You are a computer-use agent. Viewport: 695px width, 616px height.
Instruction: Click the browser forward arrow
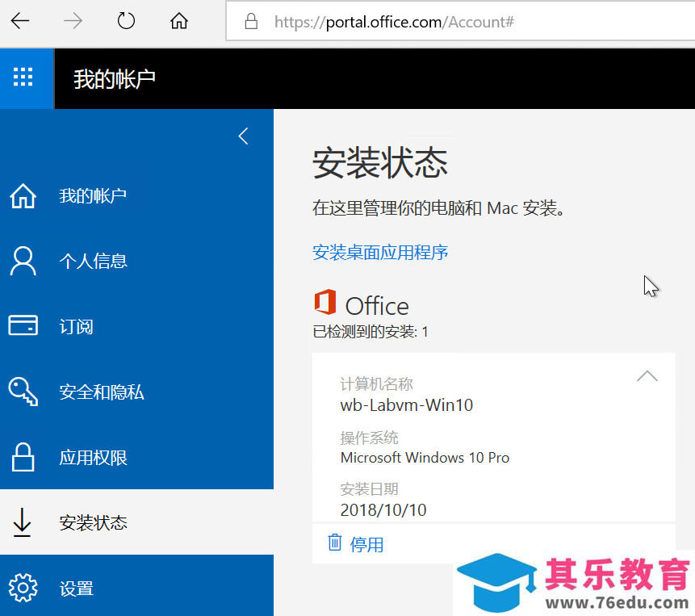[73, 21]
